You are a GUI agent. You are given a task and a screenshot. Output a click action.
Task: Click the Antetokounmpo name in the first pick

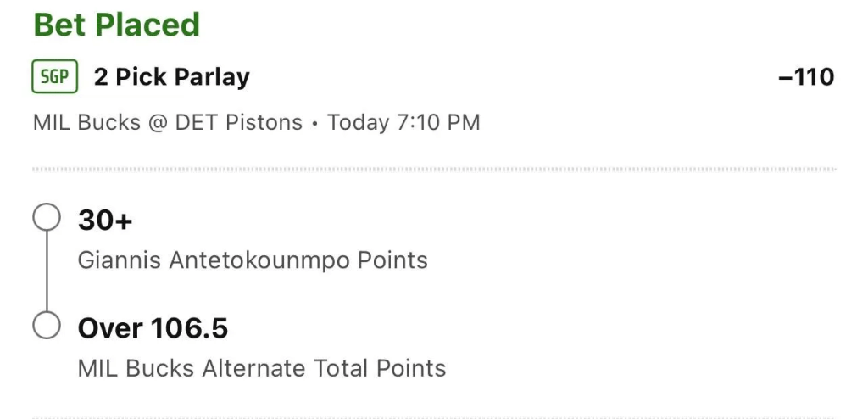(x=260, y=260)
